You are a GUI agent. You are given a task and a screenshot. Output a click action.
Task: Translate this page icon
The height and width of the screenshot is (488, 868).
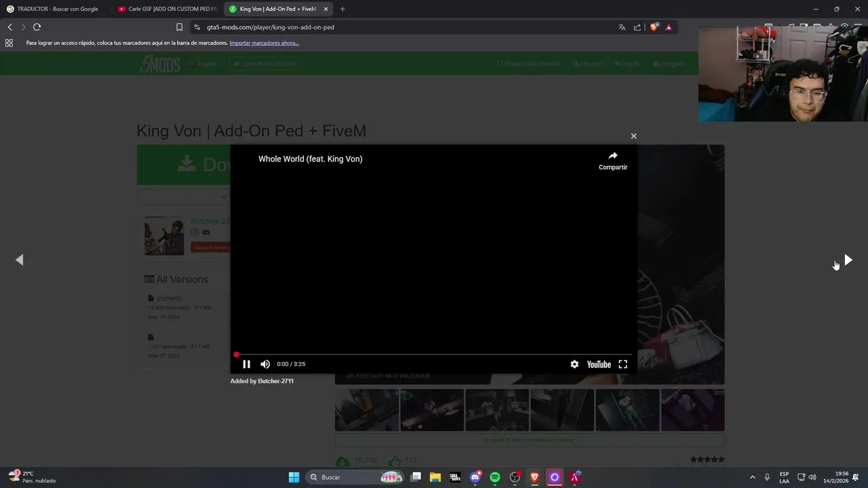point(622,27)
